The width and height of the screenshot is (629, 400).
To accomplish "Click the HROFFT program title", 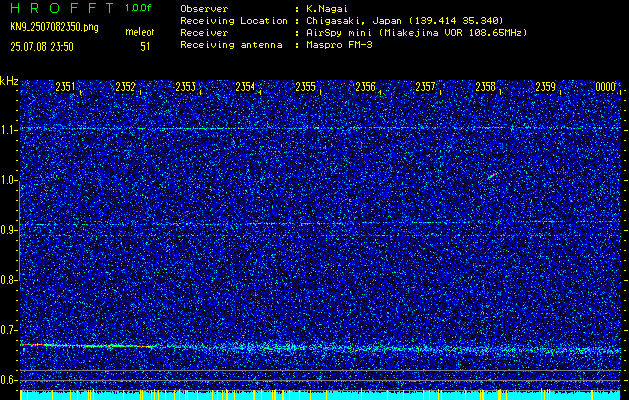I will tap(62, 8).
